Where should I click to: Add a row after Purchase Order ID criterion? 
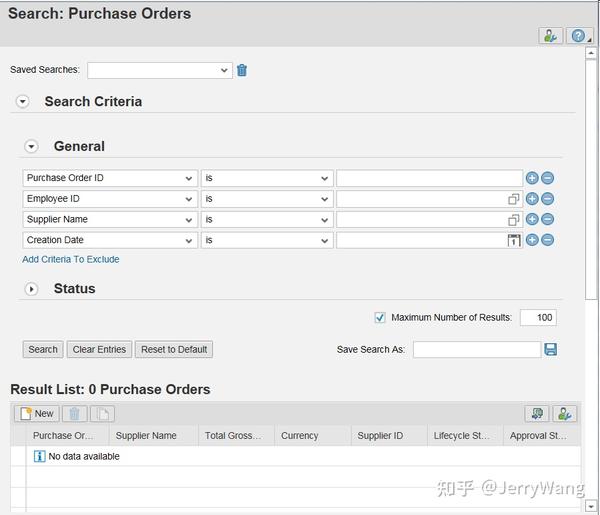[x=532, y=178]
